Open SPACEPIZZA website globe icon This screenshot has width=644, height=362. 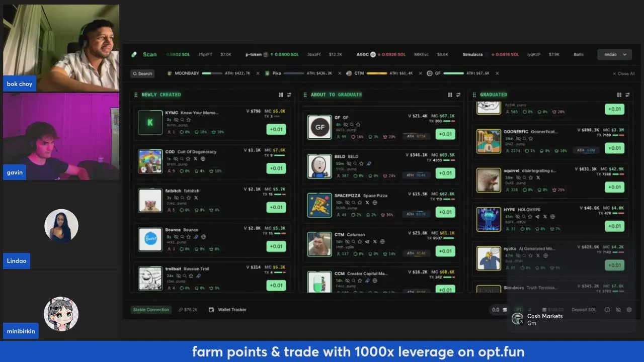374,203
